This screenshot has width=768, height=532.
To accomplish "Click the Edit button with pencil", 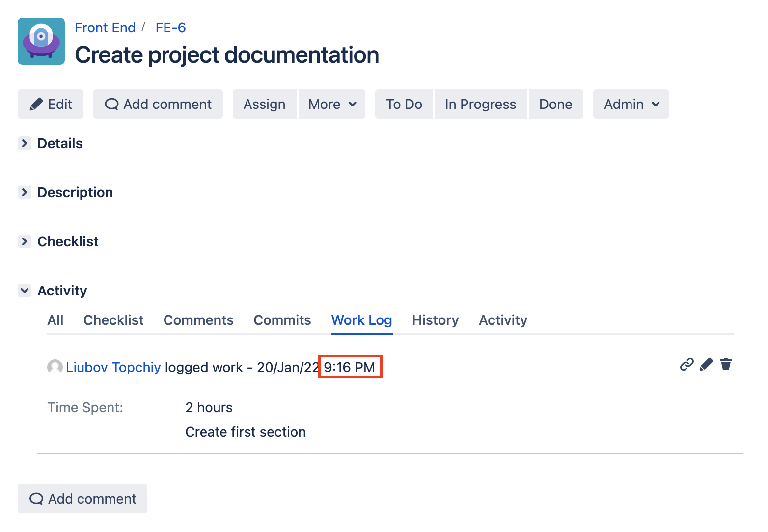I will (x=51, y=104).
